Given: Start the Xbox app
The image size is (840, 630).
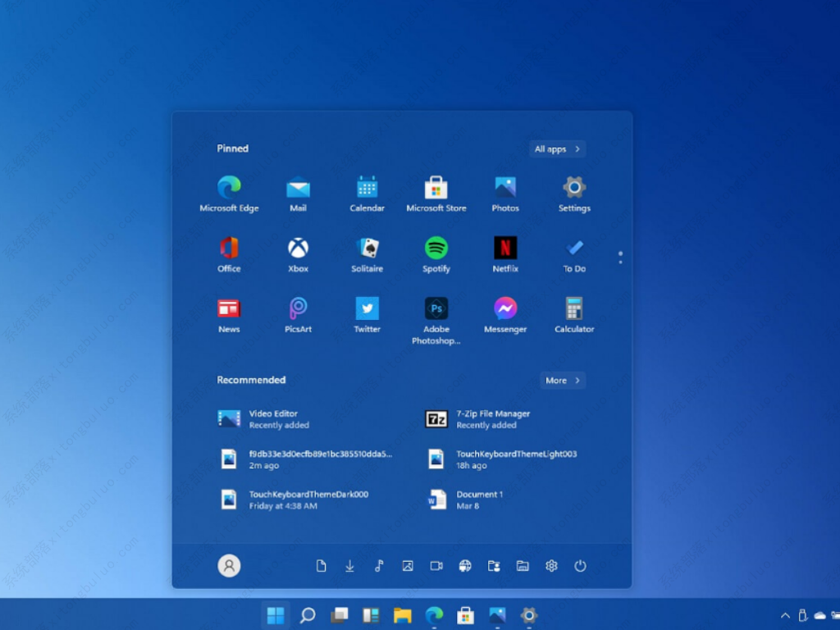Looking at the screenshot, I should tap(298, 248).
